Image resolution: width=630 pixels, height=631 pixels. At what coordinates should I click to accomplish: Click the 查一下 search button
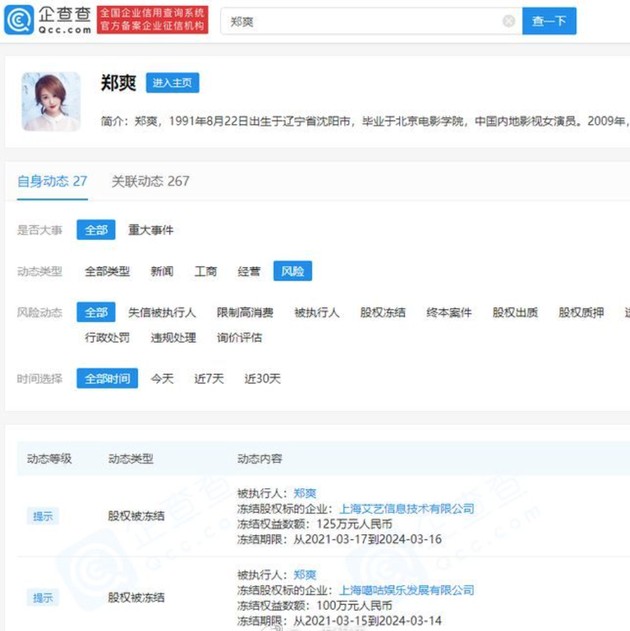pyautogui.click(x=549, y=21)
